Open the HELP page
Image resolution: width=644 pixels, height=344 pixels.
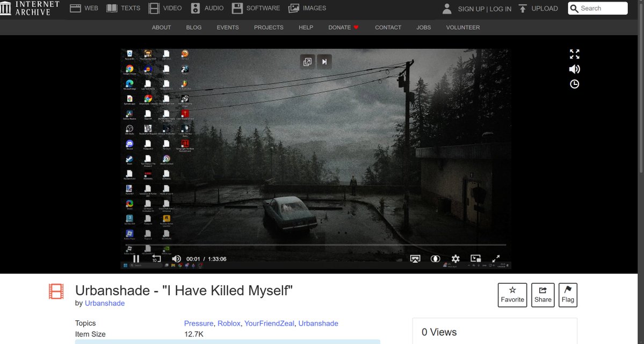(x=306, y=27)
